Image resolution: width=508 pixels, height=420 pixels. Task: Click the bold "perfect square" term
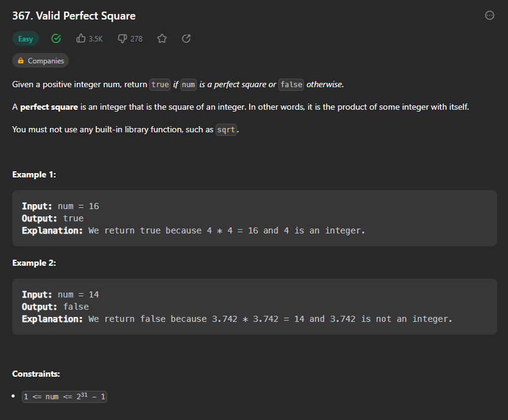point(49,107)
